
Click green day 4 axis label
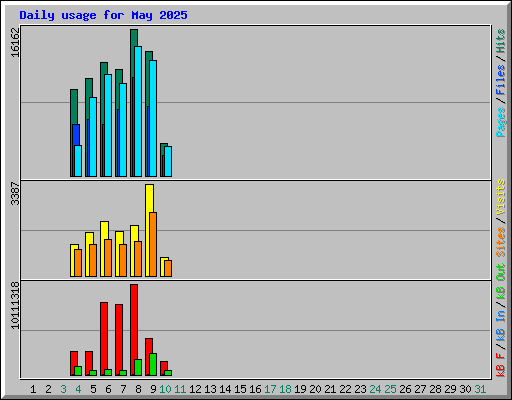[78, 389]
